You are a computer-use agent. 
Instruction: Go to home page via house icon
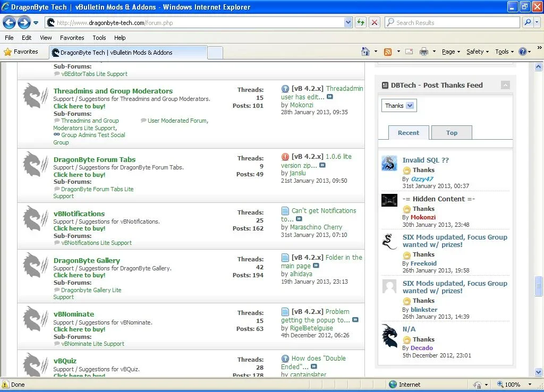(x=365, y=52)
